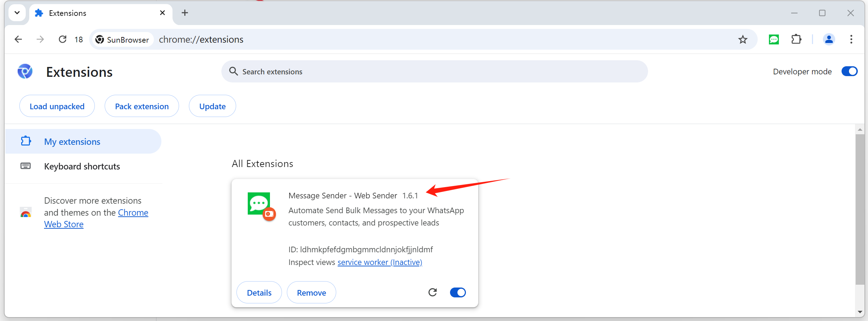Image resolution: width=868 pixels, height=321 pixels.
Task: Expand the tab search dropdown chevron
Action: click(17, 13)
